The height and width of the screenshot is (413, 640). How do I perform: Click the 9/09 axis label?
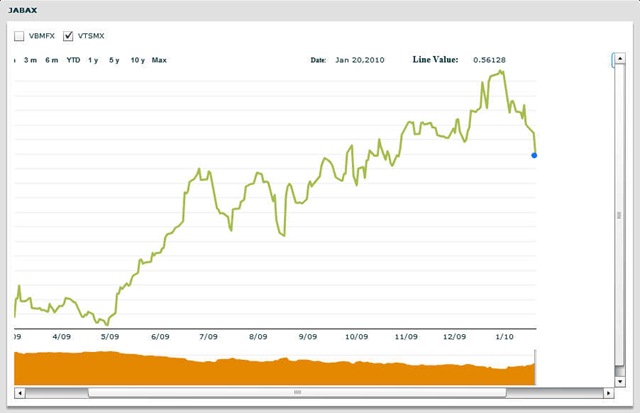(308, 337)
